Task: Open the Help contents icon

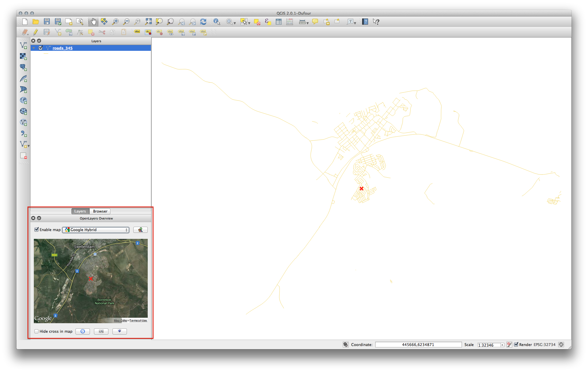Action: pos(365,22)
